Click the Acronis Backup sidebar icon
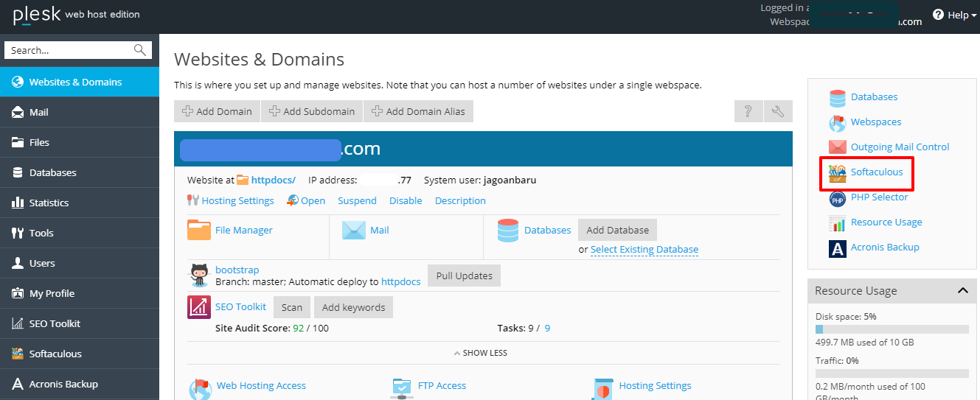Screen dimensions: 980x400 [x=18, y=384]
